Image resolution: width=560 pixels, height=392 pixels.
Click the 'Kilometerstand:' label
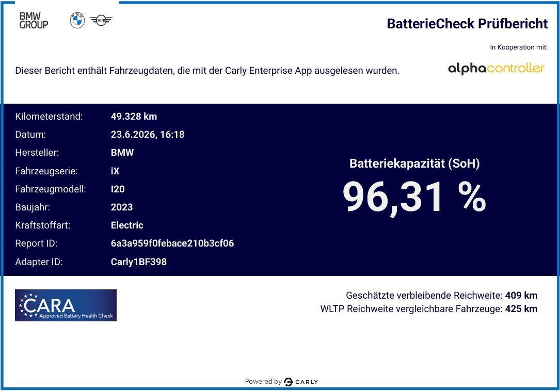coord(49,117)
